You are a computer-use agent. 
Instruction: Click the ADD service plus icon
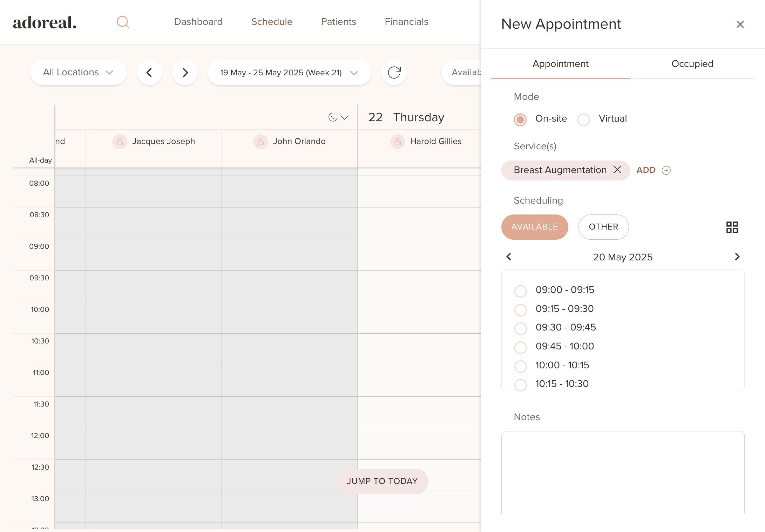point(666,170)
